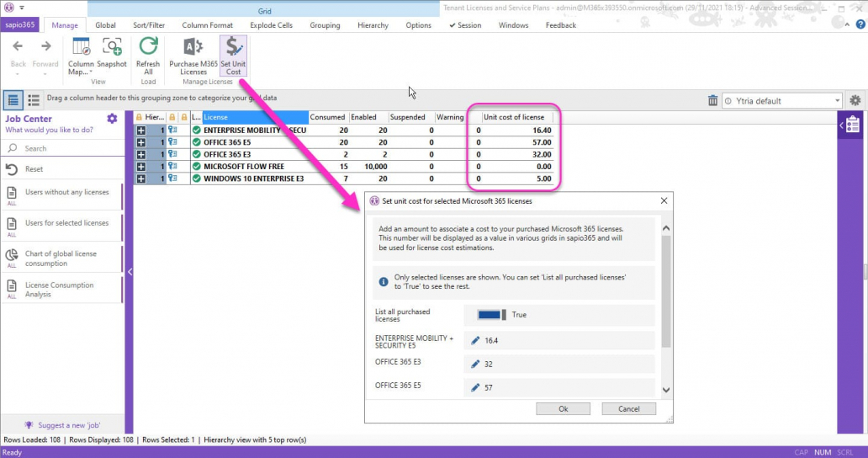Open the Sort/Filter ribbon tab

point(149,25)
